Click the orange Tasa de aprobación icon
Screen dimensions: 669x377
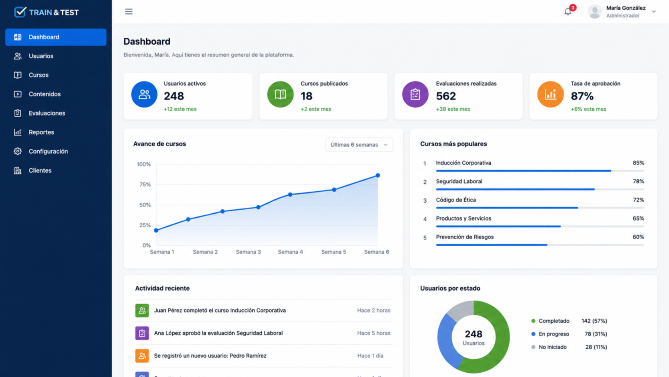(x=550, y=94)
